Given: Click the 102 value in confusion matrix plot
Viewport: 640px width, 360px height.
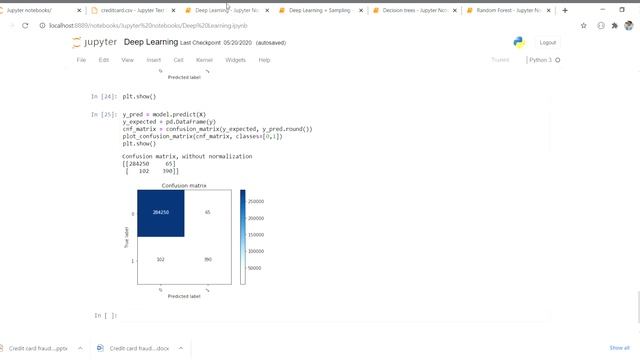Looking at the screenshot, I should (160, 260).
